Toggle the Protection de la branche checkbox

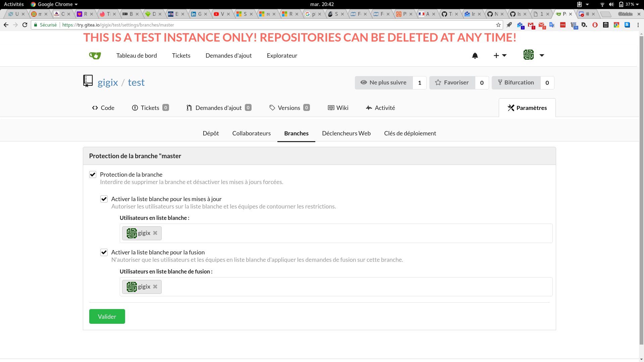point(93,175)
